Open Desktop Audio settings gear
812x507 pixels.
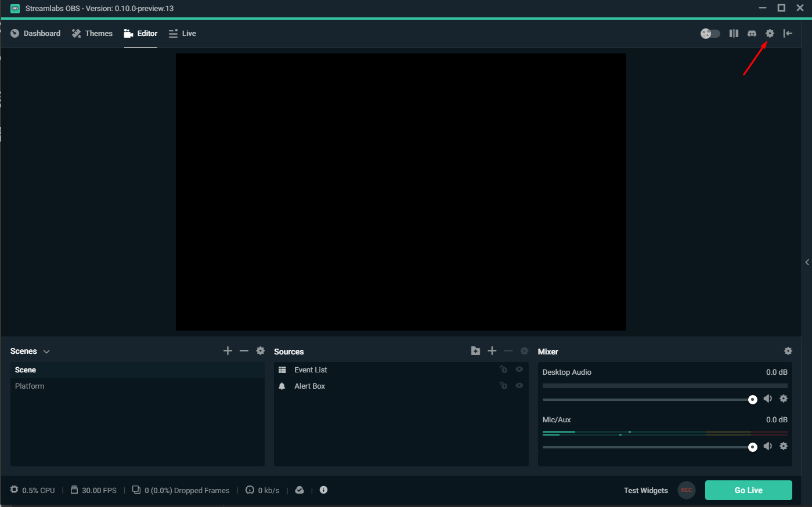pos(784,399)
